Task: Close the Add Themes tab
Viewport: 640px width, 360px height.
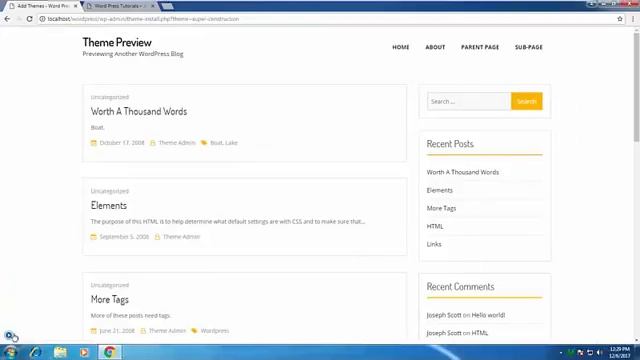Action: (x=76, y=6)
